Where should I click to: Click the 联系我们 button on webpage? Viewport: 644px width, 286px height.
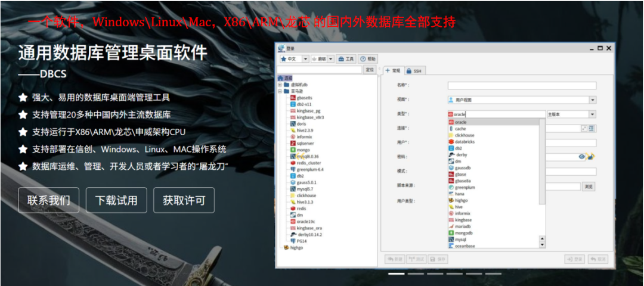(48, 200)
